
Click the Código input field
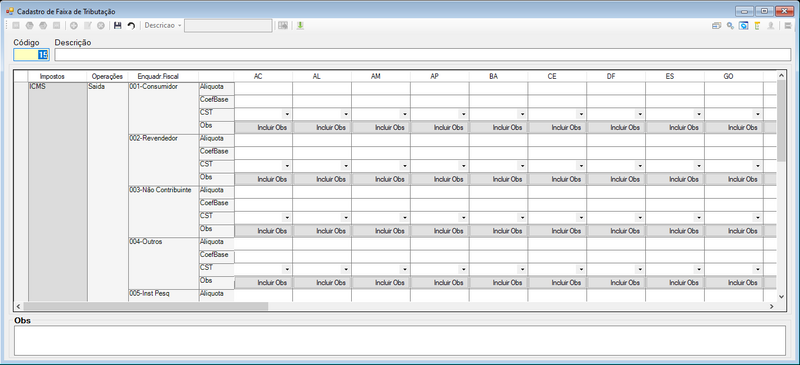pyautogui.click(x=32, y=55)
